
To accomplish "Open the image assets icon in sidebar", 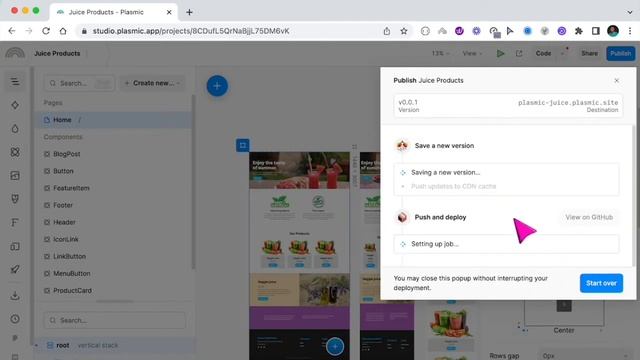I will point(15,176).
